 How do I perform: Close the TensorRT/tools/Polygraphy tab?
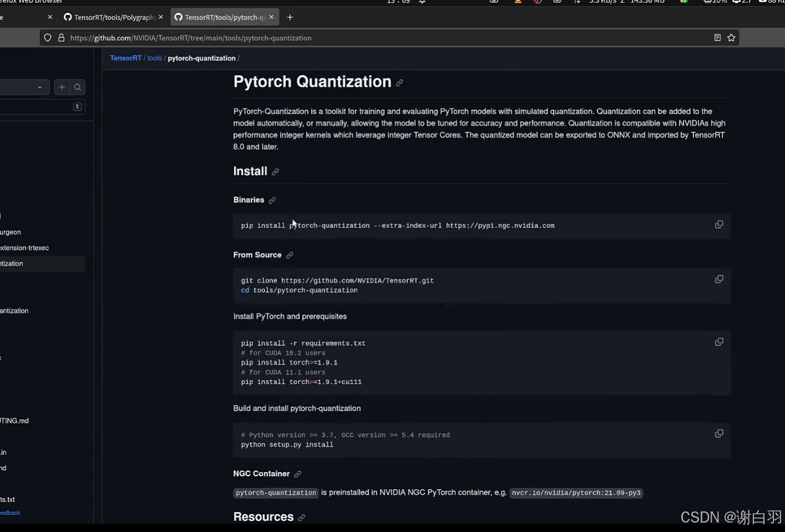point(161,17)
